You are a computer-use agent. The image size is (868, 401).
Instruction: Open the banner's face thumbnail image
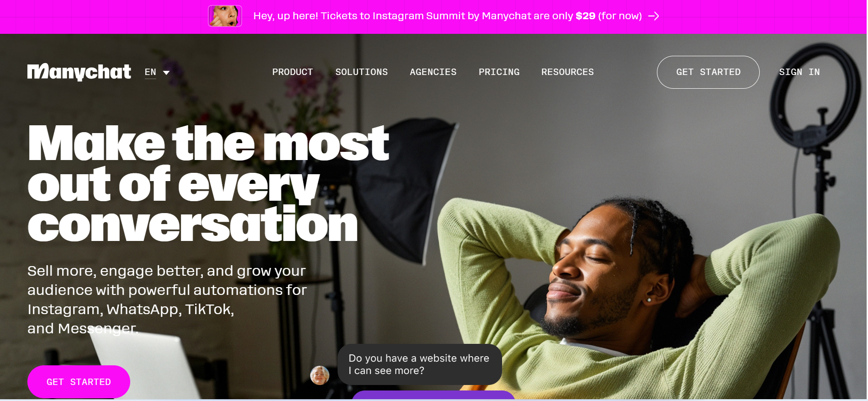point(225,16)
